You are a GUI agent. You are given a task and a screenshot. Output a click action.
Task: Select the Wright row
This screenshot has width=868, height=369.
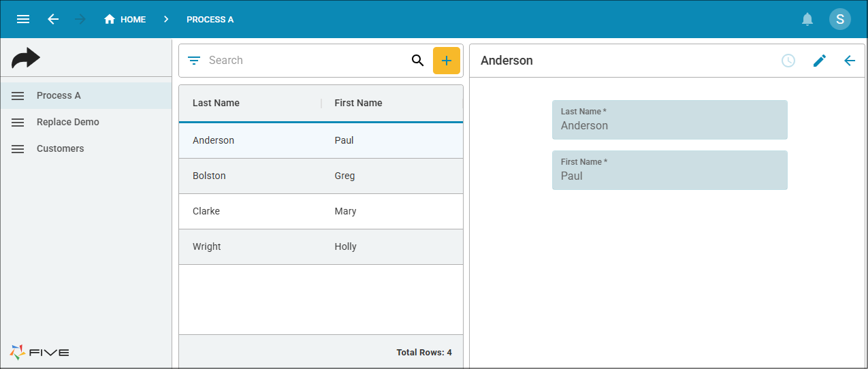(321, 246)
